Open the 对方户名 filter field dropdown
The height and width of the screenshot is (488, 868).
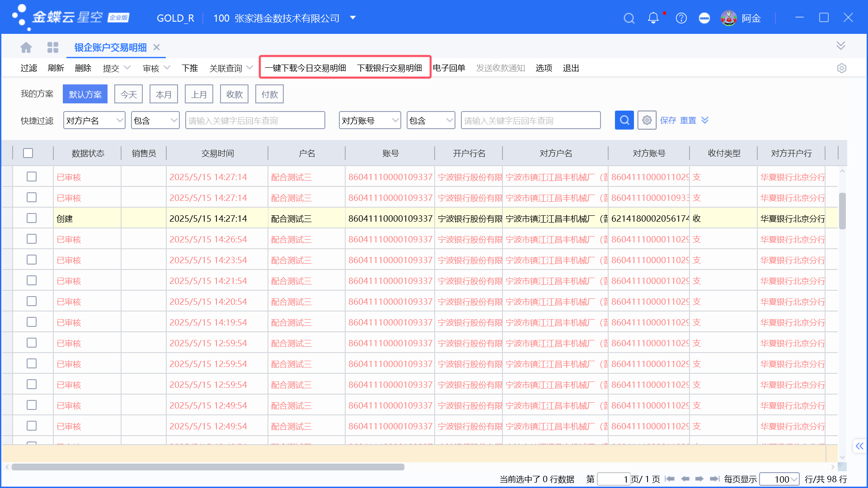tap(94, 121)
